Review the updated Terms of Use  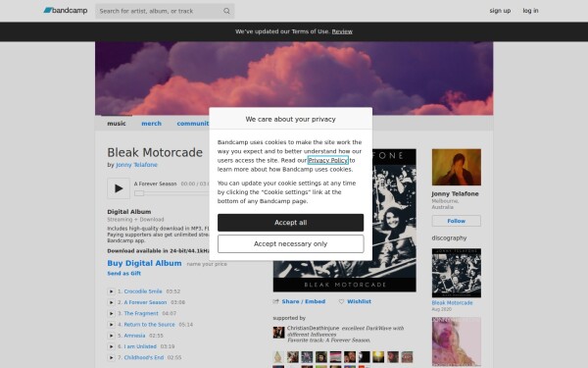click(x=342, y=31)
